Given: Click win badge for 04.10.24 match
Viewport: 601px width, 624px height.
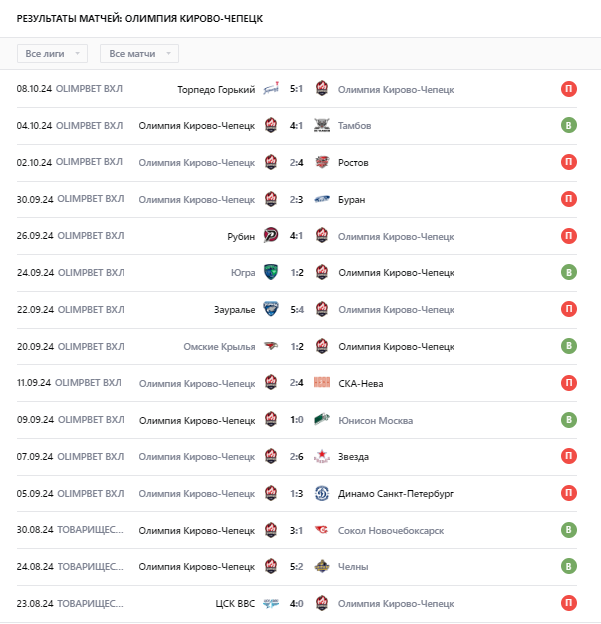Looking at the screenshot, I should pos(569,126).
